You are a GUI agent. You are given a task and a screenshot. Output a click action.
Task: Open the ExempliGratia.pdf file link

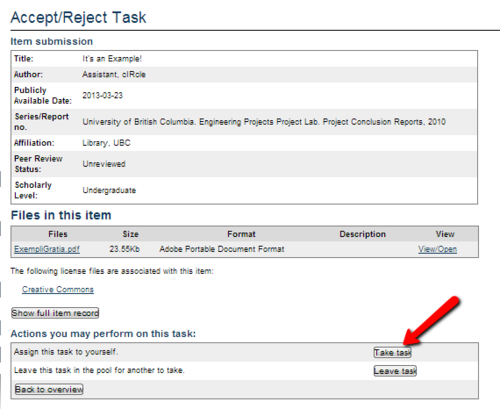click(x=47, y=249)
